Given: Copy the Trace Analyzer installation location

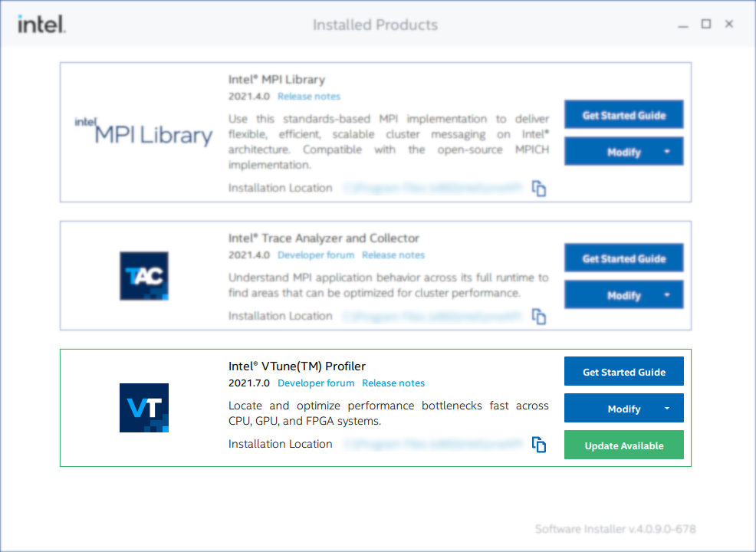Looking at the screenshot, I should tap(538, 317).
